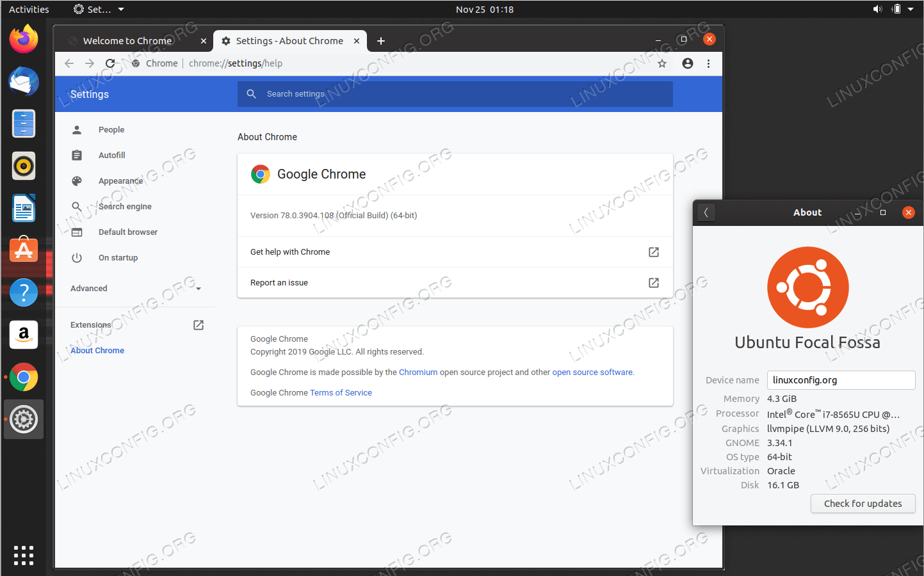This screenshot has height=576, width=924.
Task: Select About Chrome in the sidebar
Action: [97, 351]
